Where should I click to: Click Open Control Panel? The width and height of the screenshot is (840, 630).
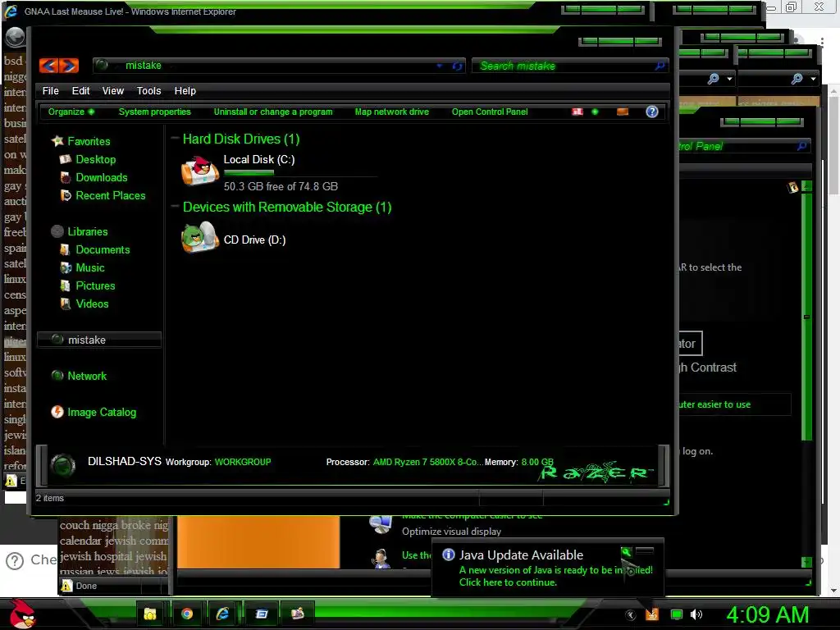pyautogui.click(x=490, y=112)
